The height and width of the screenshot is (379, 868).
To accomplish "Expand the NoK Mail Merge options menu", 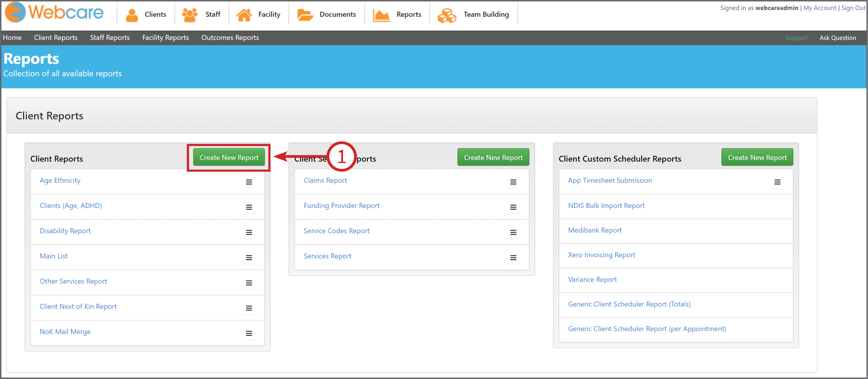I will (x=249, y=333).
